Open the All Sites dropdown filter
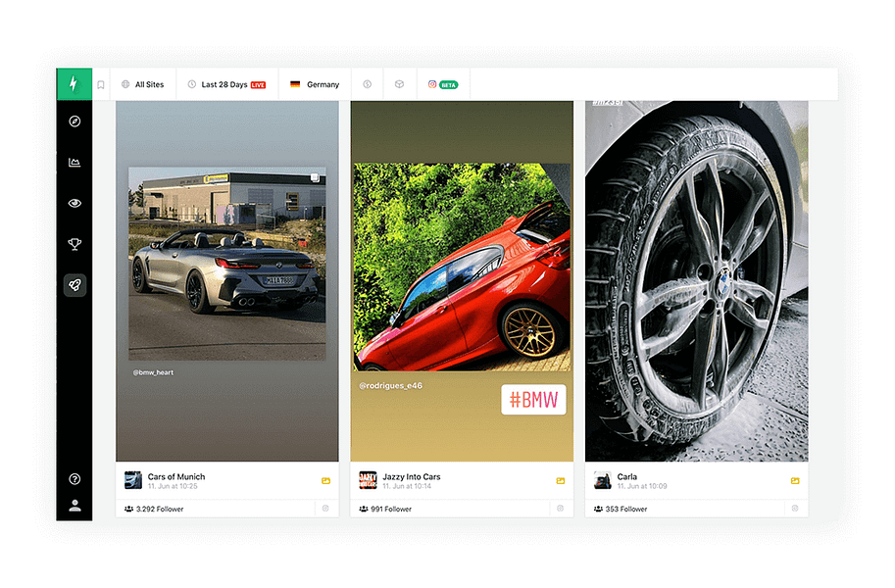The height and width of the screenshot is (588, 895). (143, 84)
